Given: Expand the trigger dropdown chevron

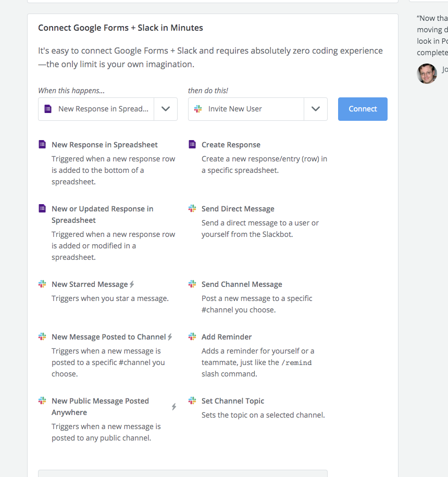Looking at the screenshot, I should [x=166, y=109].
